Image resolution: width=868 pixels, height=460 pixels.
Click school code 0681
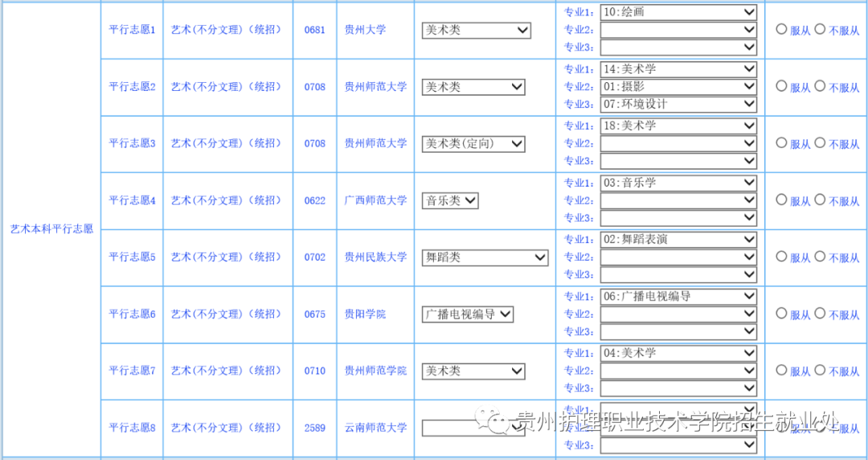click(x=314, y=30)
